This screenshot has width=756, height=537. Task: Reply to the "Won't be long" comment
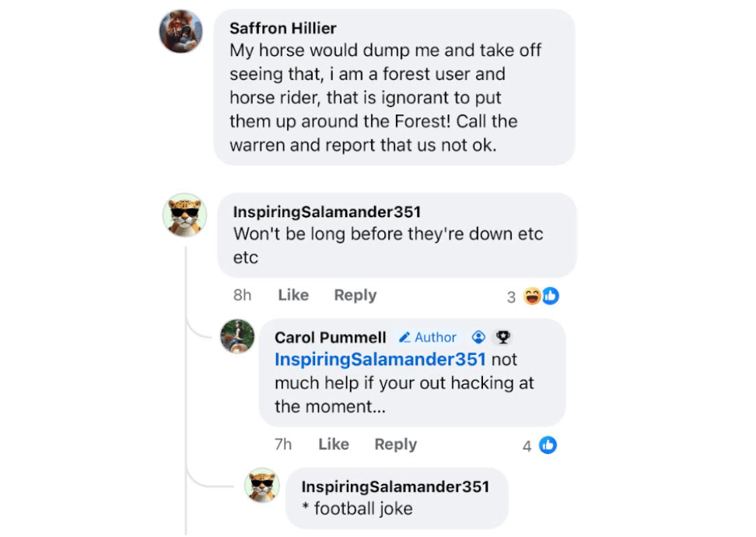[355, 295]
